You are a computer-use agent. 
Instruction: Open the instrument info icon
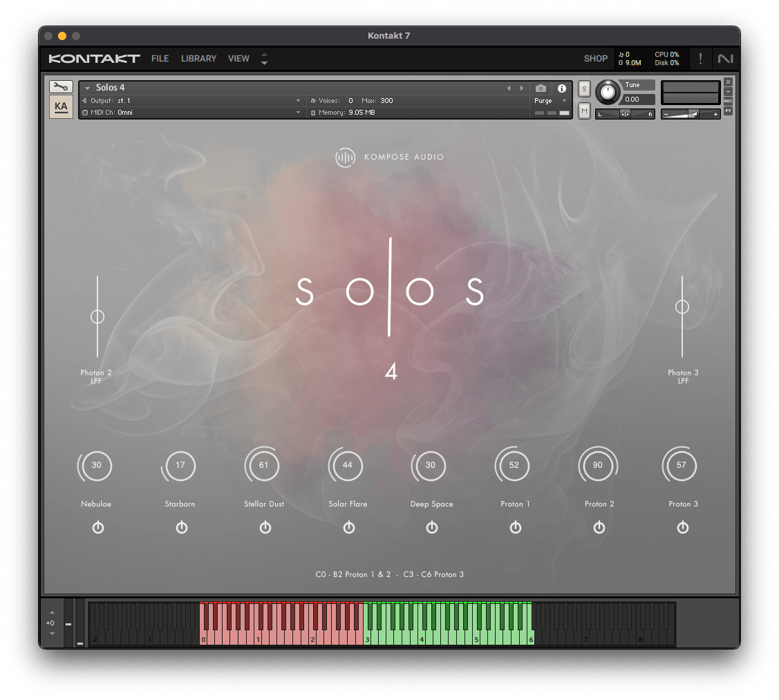(562, 88)
